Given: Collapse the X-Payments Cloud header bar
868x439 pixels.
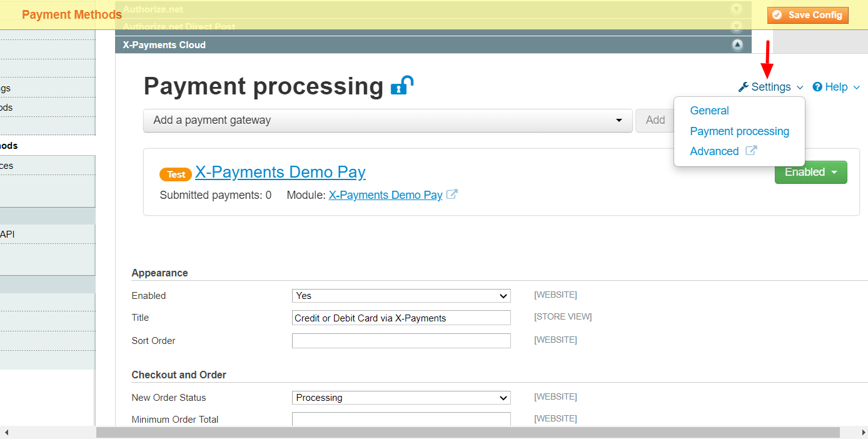Looking at the screenshot, I should 432,44.
